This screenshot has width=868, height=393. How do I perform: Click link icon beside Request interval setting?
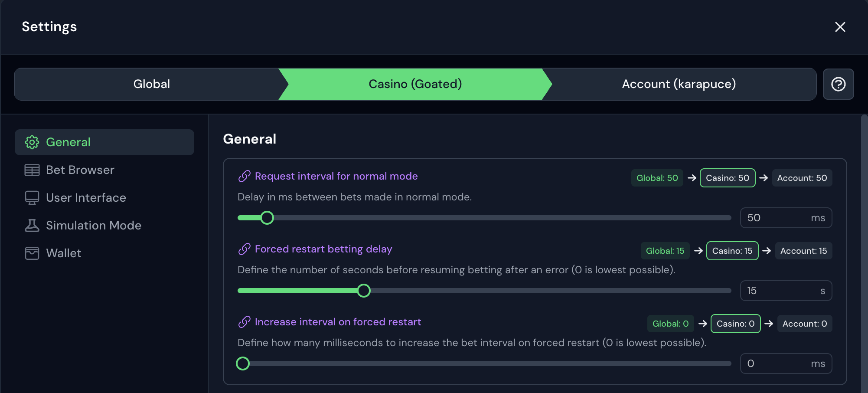(x=245, y=176)
